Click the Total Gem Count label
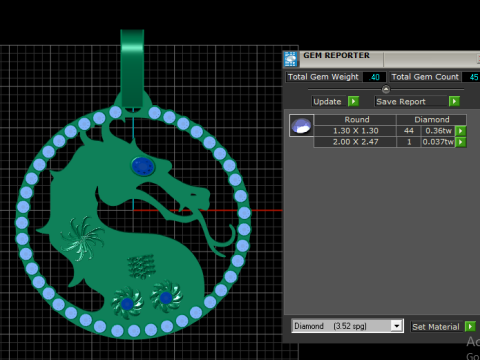Screen dimensions: 480x360 pos(425,77)
